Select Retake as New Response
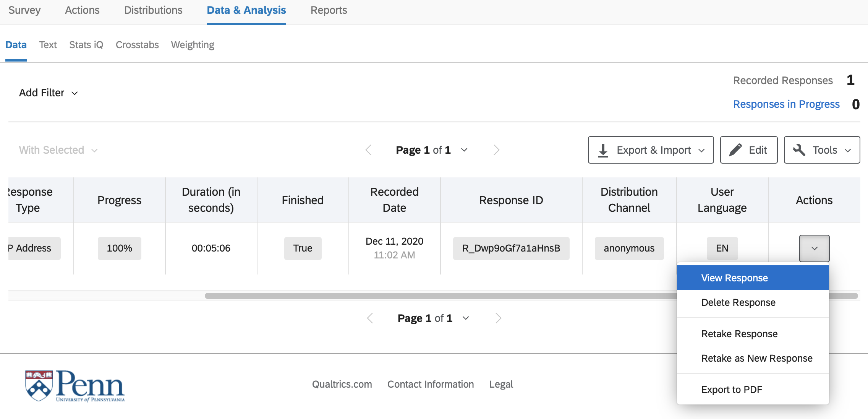 point(753,358)
